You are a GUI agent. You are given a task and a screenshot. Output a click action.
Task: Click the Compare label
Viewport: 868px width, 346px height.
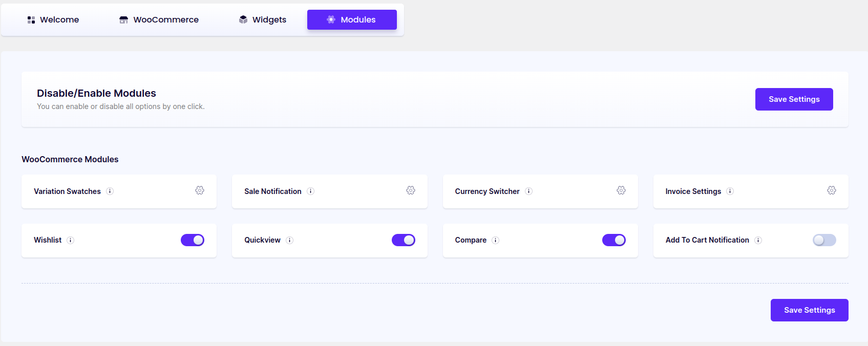pos(471,240)
